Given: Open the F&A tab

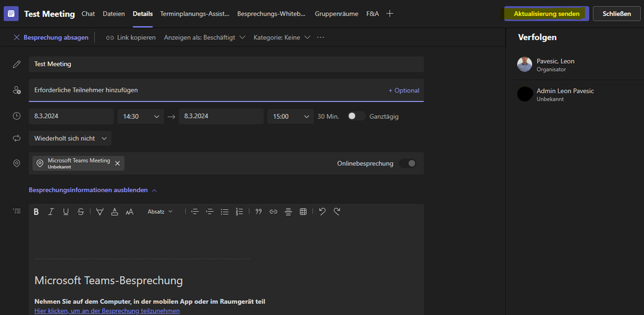Looking at the screenshot, I should coord(373,14).
